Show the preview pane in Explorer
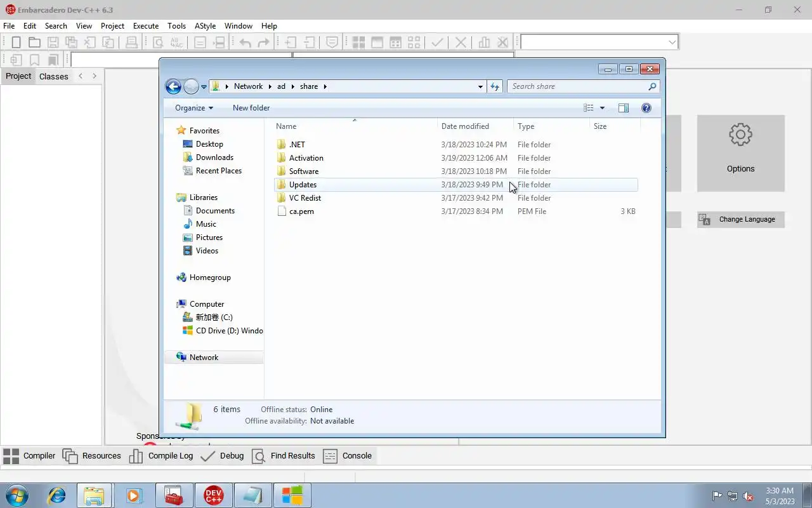Viewport: 812px width, 508px height. [x=624, y=108]
